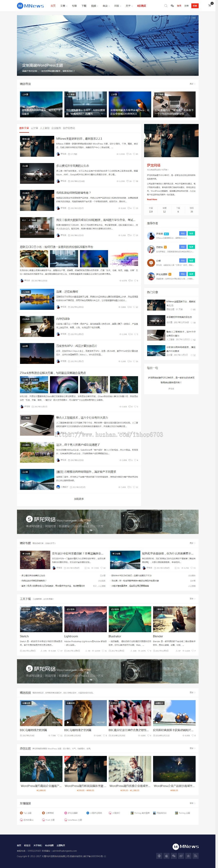Open article 多云模式并非完美的云生态
This screenshot has height=868, width=218.
[x=73, y=166]
